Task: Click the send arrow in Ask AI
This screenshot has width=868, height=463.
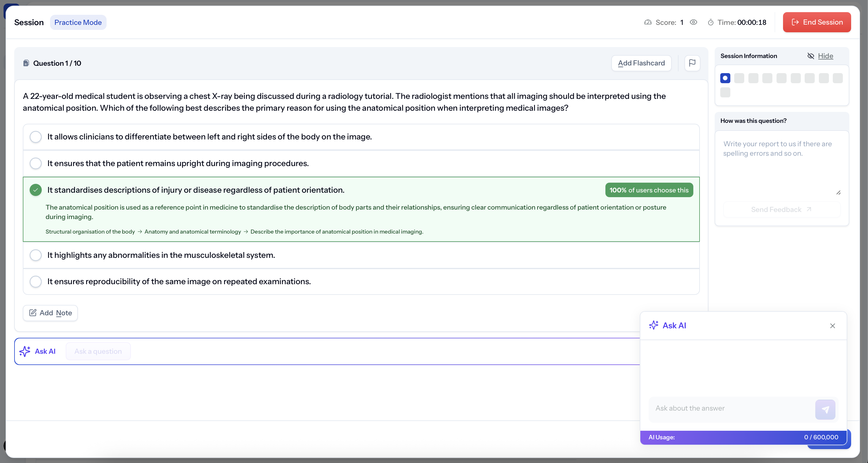Action: 825,409
